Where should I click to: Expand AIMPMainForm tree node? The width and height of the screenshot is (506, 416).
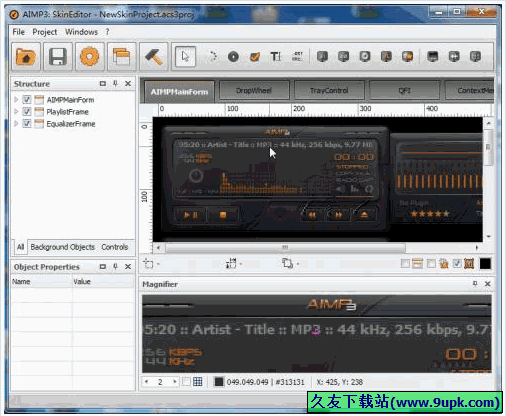16,99
